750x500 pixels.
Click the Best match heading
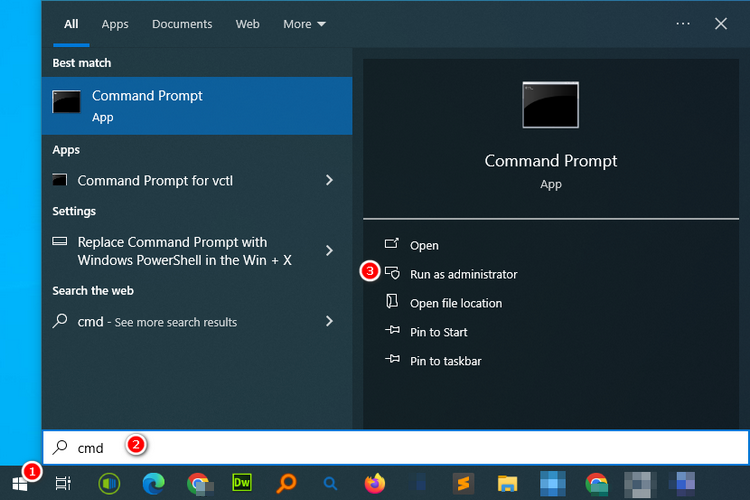(82, 63)
